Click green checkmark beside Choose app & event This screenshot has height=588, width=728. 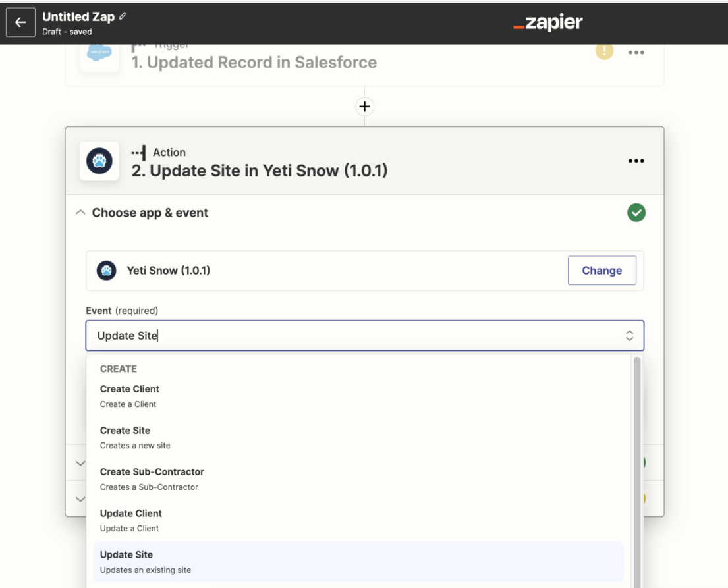(636, 213)
